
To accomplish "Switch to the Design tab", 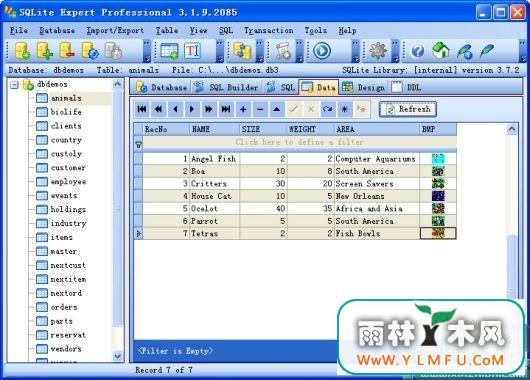I will 363,88.
